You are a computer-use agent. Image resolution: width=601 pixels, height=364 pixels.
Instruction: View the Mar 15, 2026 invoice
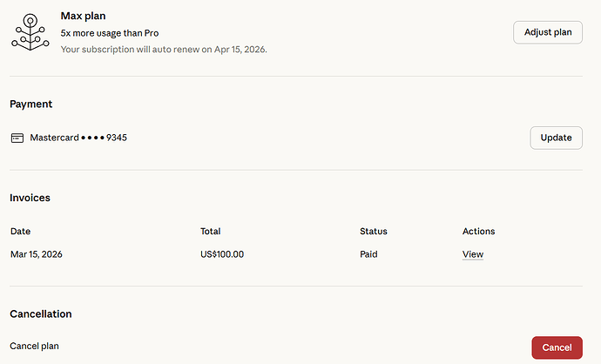[x=473, y=254]
